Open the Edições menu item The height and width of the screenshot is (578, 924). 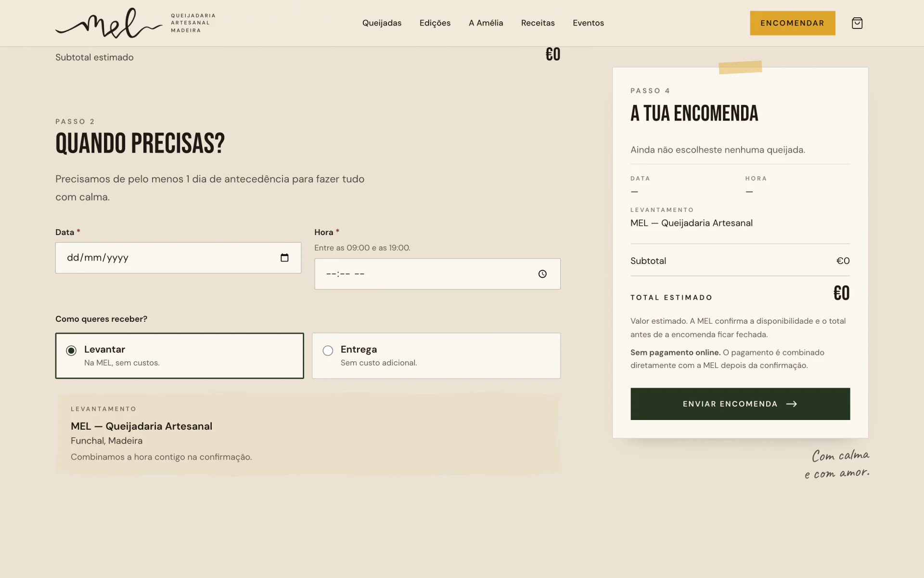[435, 23]
